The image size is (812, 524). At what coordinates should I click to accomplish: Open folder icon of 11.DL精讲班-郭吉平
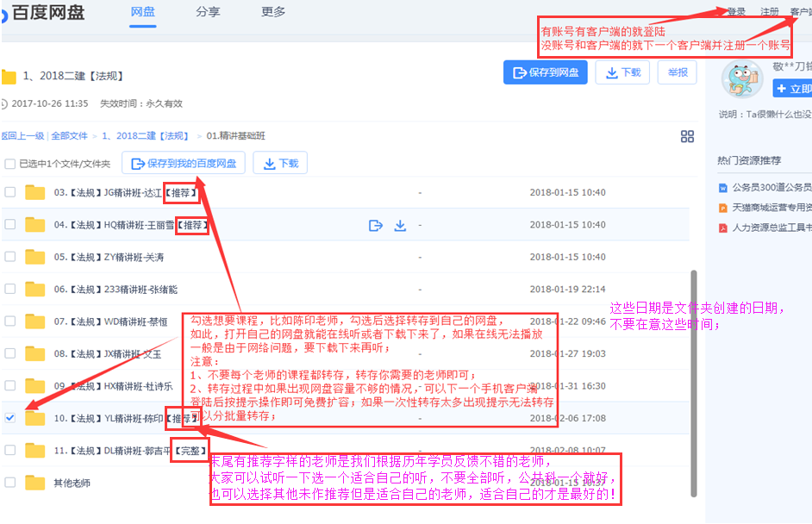34,450
